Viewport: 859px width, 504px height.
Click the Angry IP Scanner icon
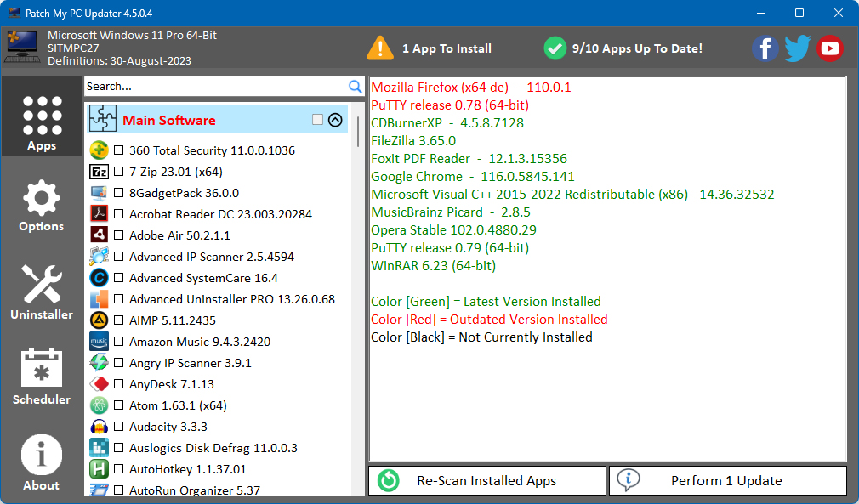[x=100, y=363]
